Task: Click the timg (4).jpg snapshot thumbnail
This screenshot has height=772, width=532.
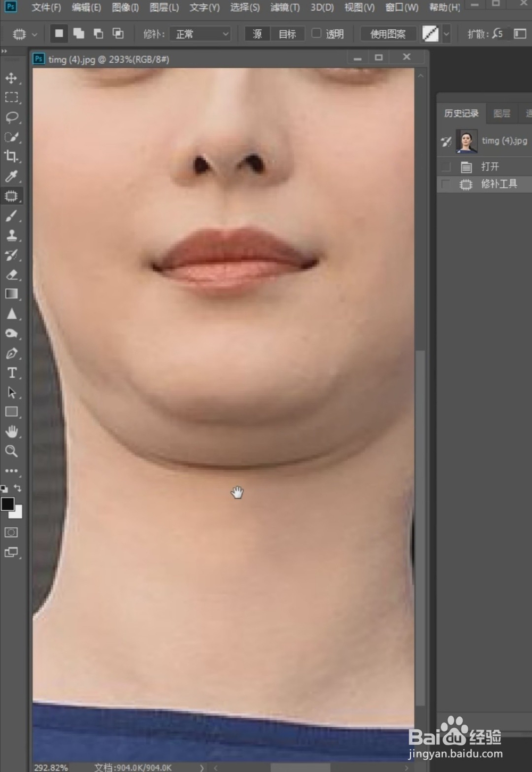Action: [467, 141]
